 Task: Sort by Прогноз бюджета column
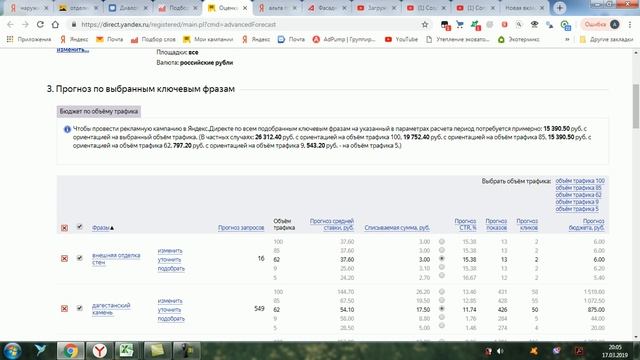587,224
